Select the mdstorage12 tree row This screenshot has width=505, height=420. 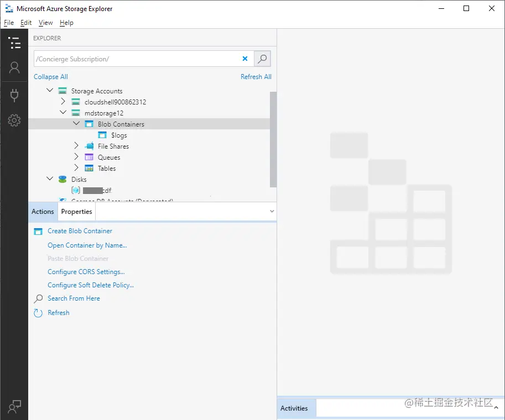coord(149,113)
